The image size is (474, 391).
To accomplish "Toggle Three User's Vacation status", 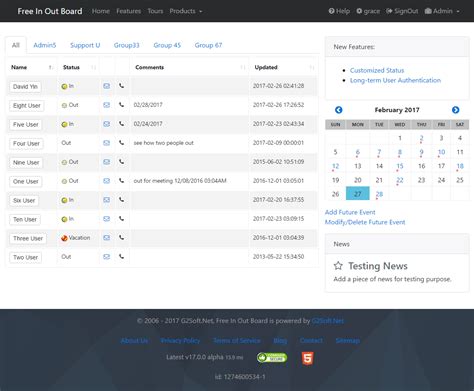I will click(76, 238).
